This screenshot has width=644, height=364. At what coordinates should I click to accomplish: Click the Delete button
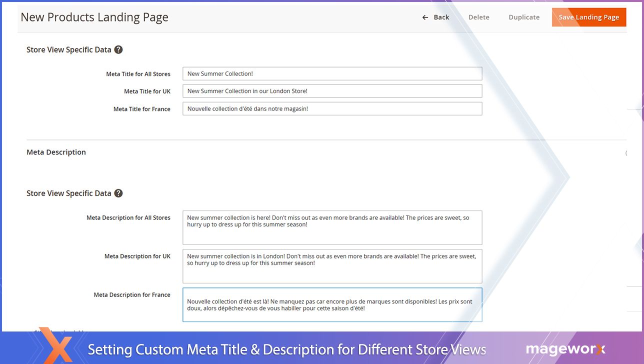point(478,16)
